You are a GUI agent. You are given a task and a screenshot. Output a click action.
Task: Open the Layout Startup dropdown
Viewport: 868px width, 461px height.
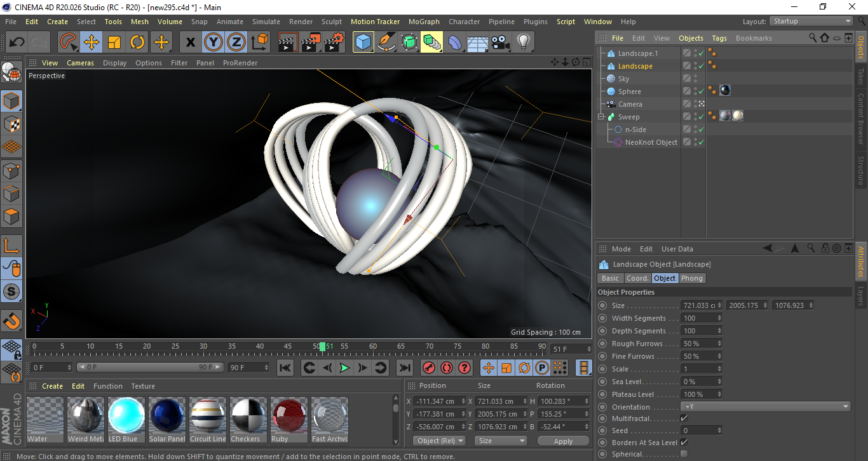coord(811,21)
